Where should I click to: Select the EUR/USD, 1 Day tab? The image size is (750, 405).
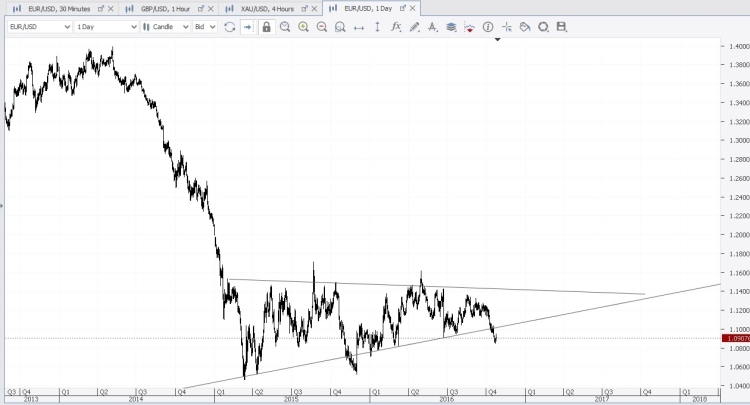pyautogui.click(x=368, y=9)
